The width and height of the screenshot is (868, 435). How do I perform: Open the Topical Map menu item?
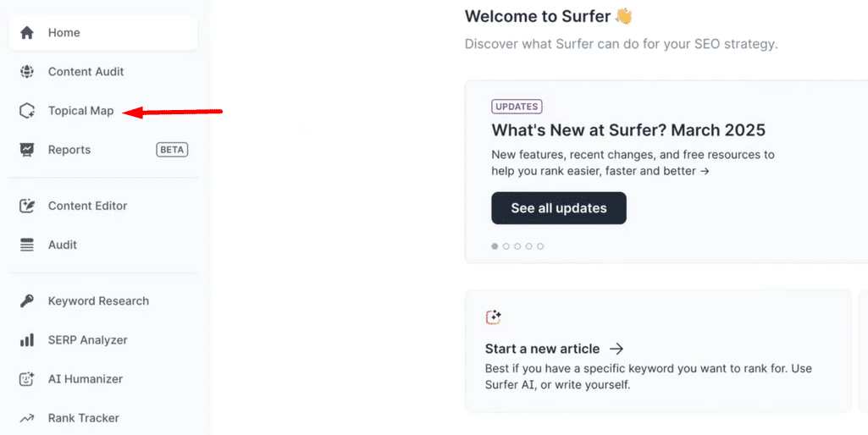80,111
